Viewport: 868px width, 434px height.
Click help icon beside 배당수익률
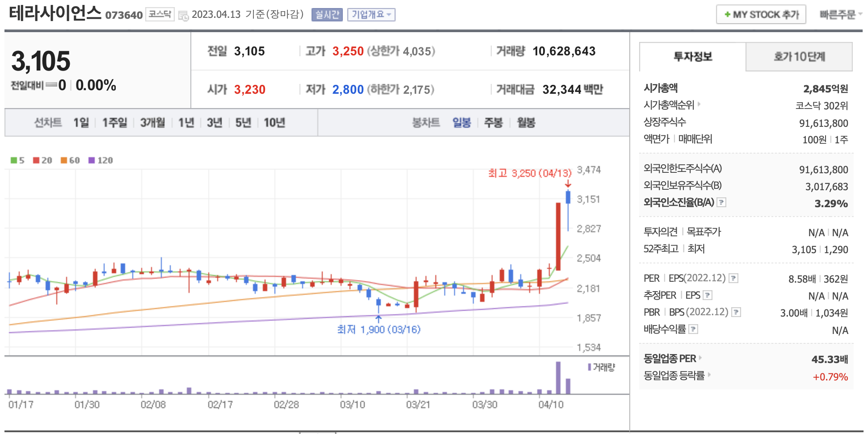pos(693,329)
